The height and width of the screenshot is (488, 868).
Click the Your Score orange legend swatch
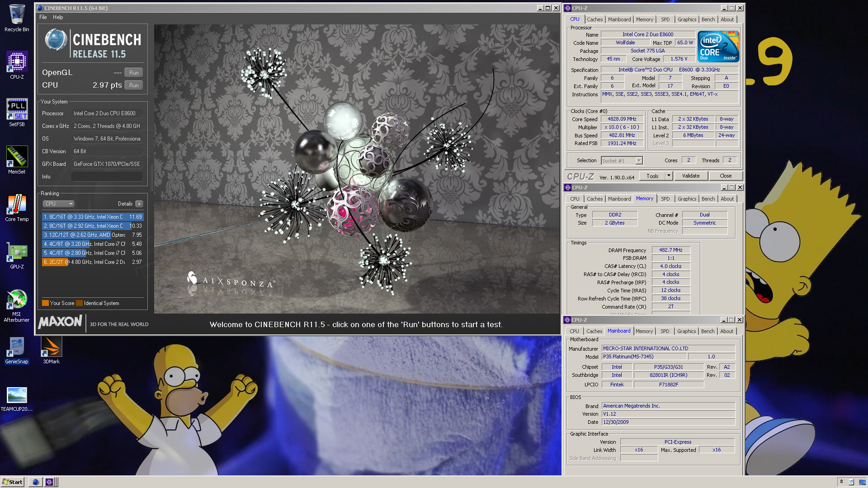click(x=45, y=303)
